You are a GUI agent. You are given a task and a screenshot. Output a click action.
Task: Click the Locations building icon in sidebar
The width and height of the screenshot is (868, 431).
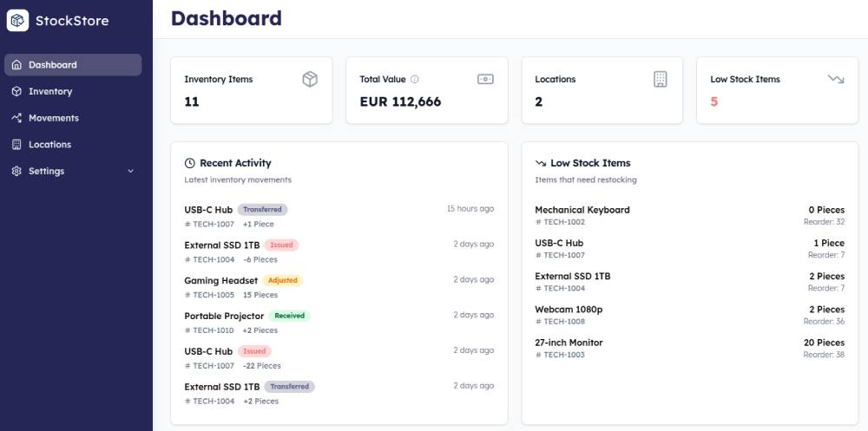tap(16, 145)
